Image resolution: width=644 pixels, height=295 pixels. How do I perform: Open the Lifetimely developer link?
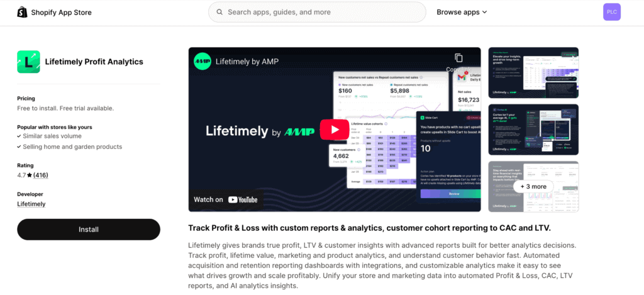[x=31, y=204]
